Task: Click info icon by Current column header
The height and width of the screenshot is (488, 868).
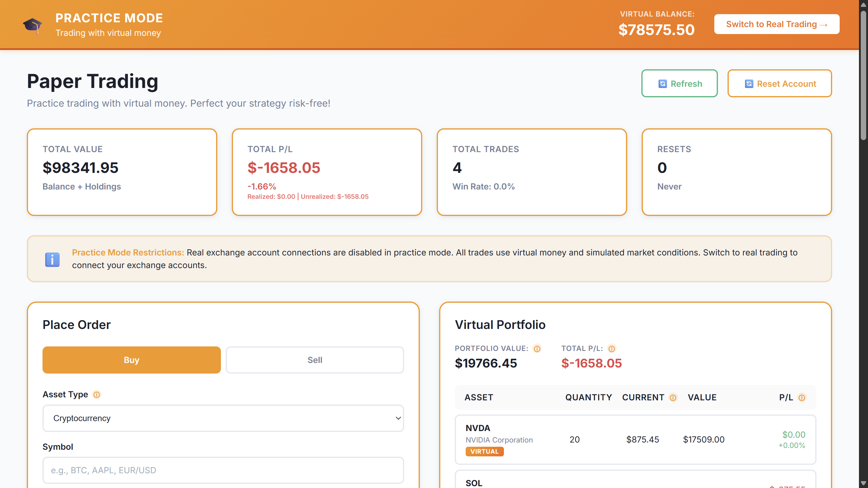Action: coord(673,398)
